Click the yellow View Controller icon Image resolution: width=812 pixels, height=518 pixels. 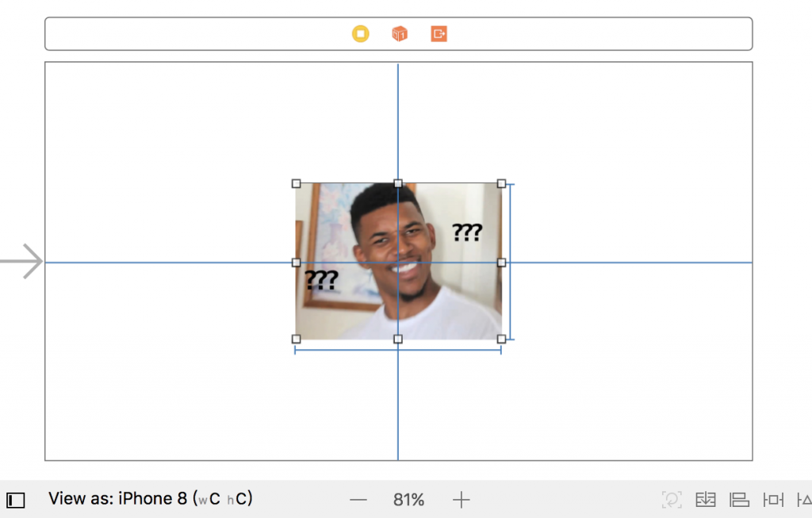(x=361, y=34)
